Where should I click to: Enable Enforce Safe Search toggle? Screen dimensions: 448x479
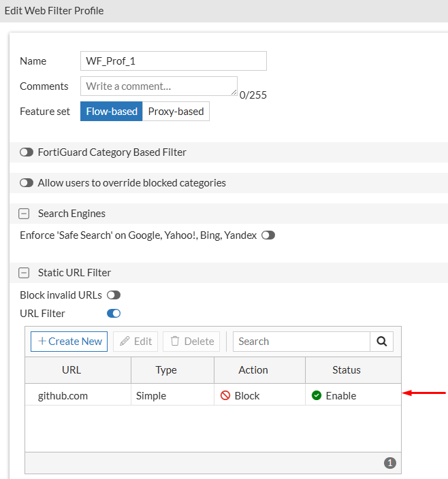(x=268, y=235)
